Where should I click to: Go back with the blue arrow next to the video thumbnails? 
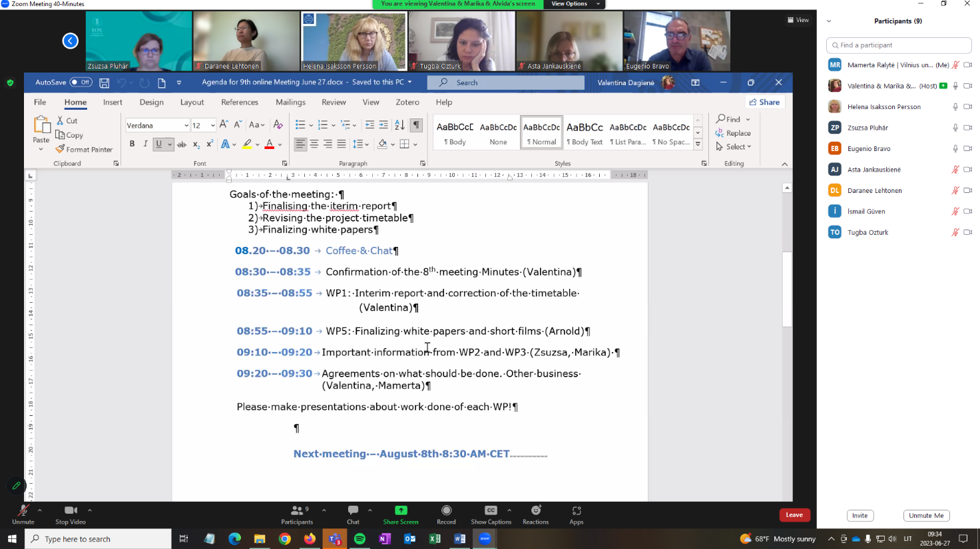(70, 41)
